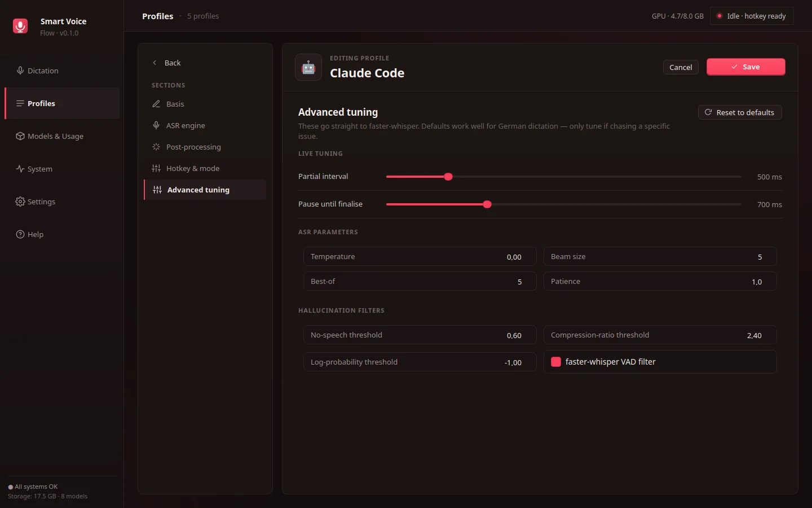This screenshot has height=508, width=812.
Task: Click the Compression-ratio threshold field
Action: point(660,335)
